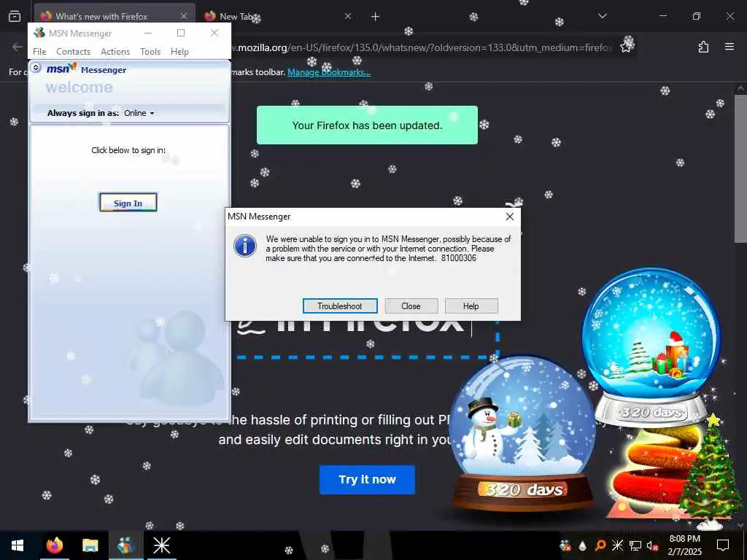The height and width of the screenshot is (560, 747).
Task: Click the blue information icon in the dialog
Action: coord(245,245)
